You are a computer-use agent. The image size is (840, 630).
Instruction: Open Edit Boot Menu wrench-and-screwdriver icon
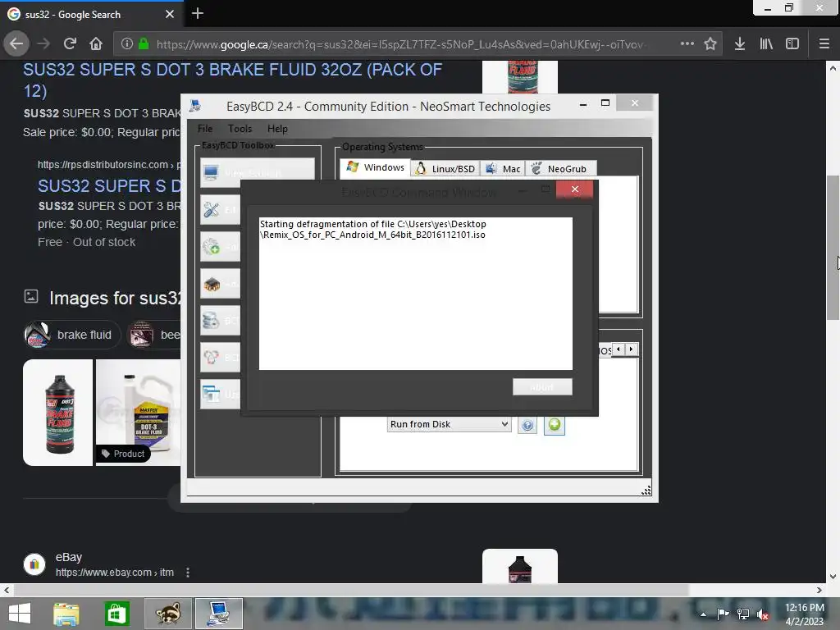(212, 210)
